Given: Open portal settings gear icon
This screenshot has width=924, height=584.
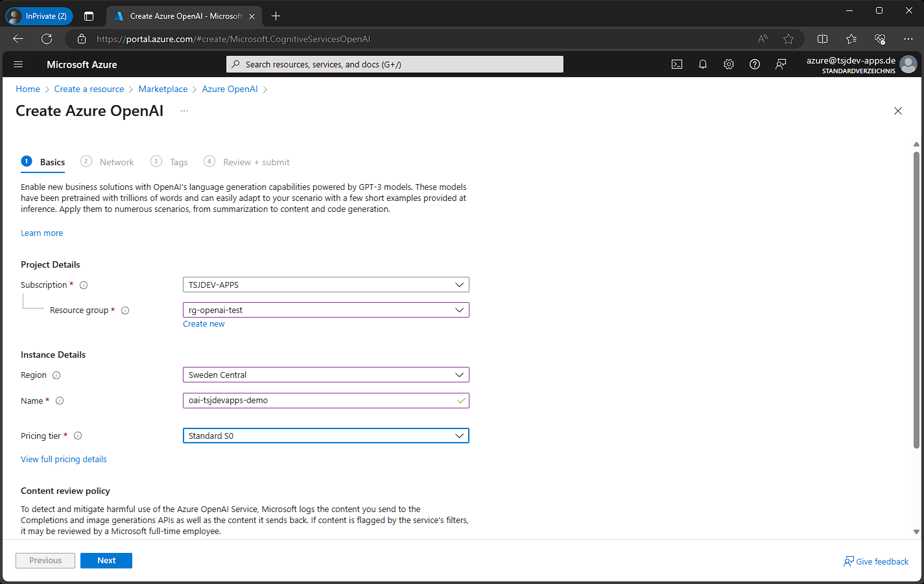Looking at the screenshot, I should tap(729, 64).
